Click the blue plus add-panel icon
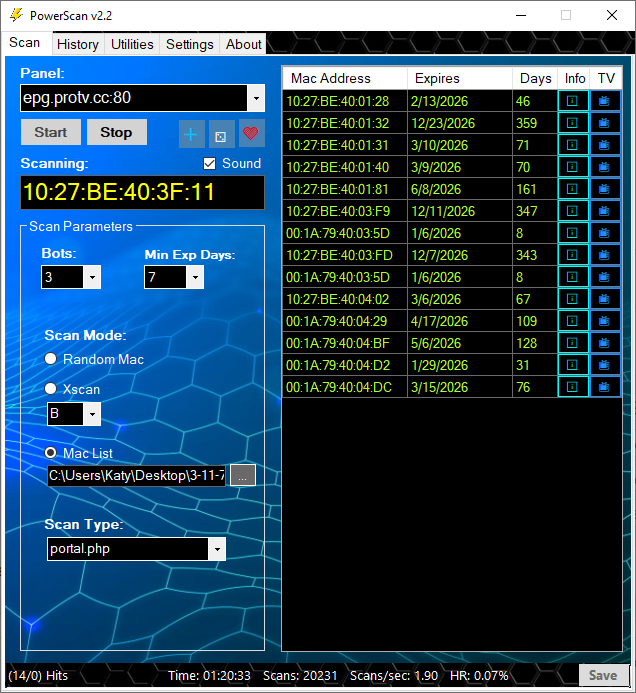The image size is (636, 693). tap(191, 134)
